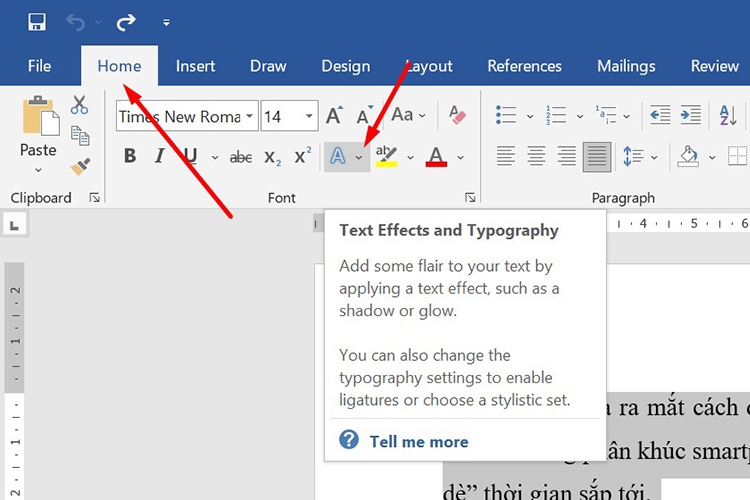The width and height of the screenshot is (750, 500).
Task: Click the Decrease Indent icon
Action: tap(660, 115)
